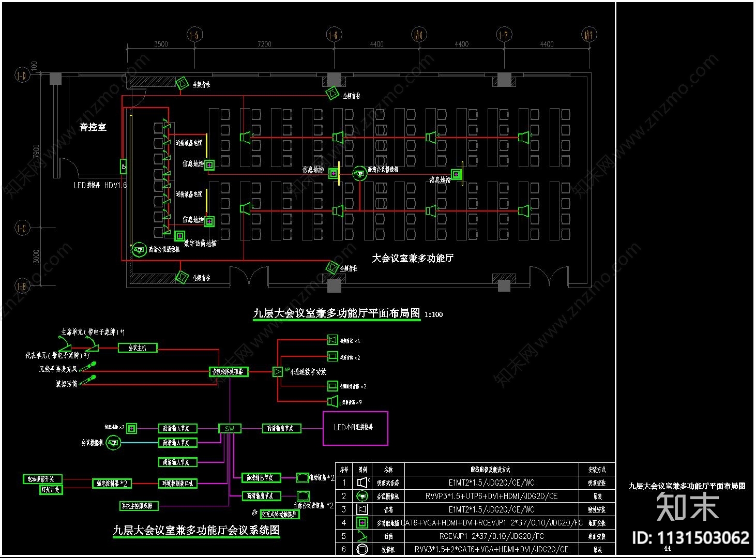Click the 投影机 name cell in row 6

click(x=388, y=550)
